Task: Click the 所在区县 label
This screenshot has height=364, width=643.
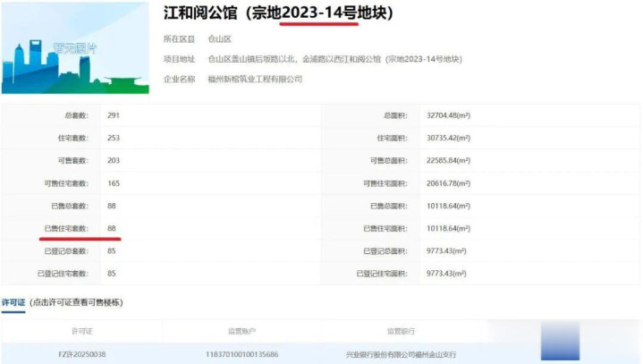Action: point(179,39)
